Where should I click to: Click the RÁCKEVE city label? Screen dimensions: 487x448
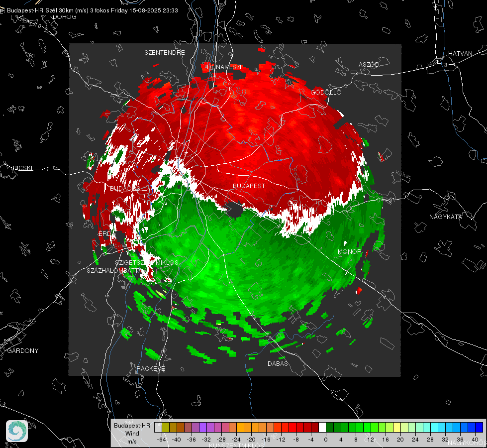click(x=151, y=369)
